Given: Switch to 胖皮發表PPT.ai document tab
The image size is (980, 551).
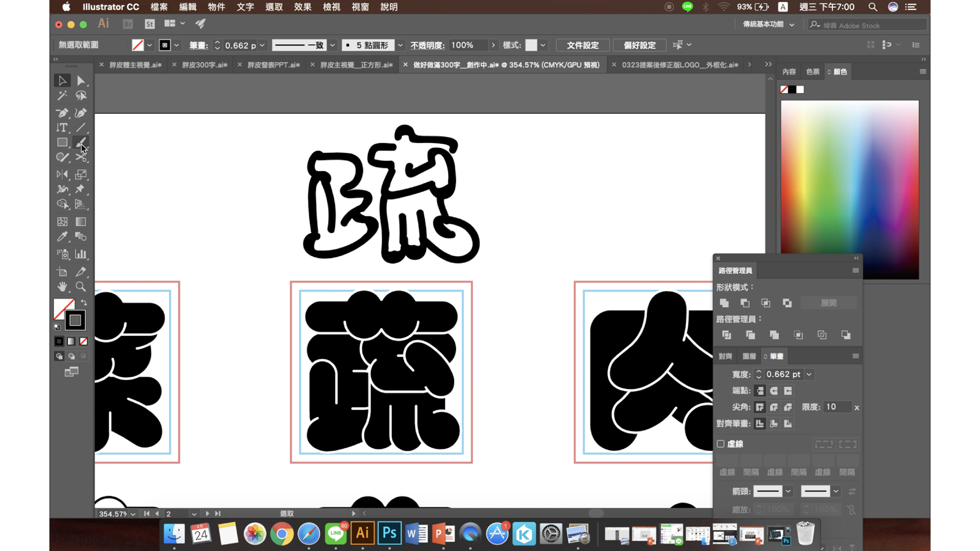Looking at the screenshot, I should pos(274,65).
